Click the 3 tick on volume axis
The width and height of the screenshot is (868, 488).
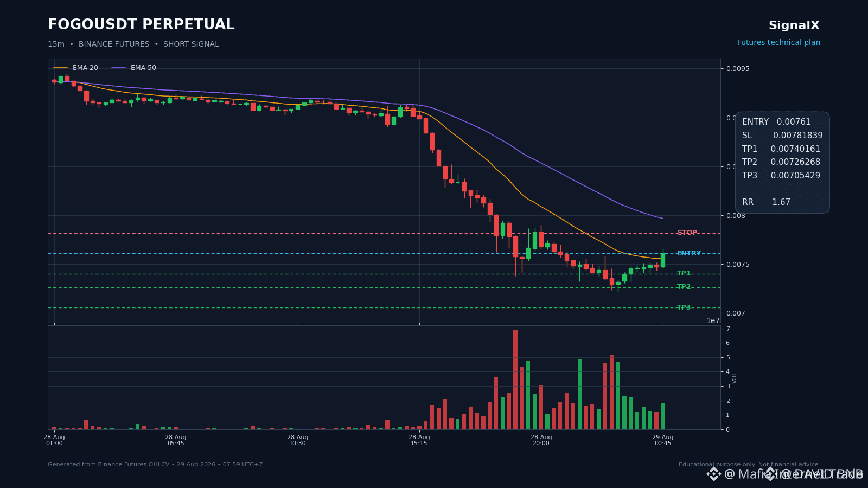tap(728, 387)
